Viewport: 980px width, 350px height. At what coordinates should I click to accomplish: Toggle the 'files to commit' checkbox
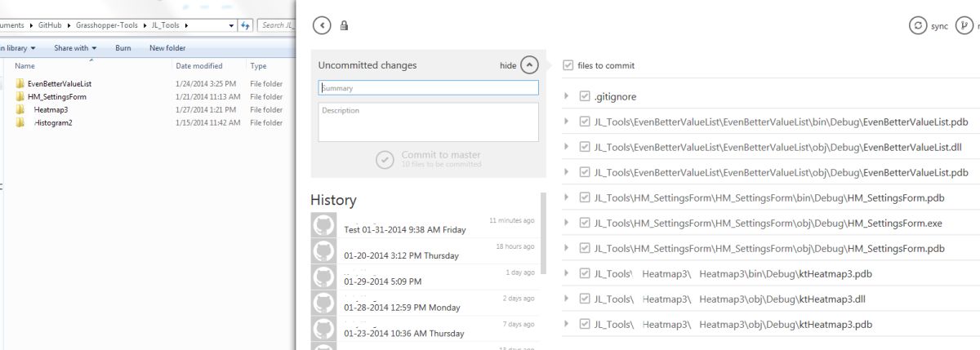(x=568, y=65)
